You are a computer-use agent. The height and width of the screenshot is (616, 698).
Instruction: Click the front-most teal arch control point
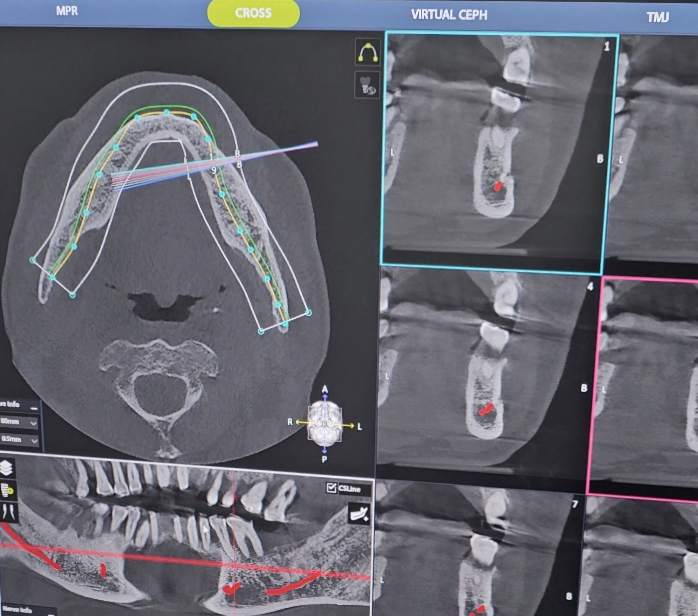(166, 112)
